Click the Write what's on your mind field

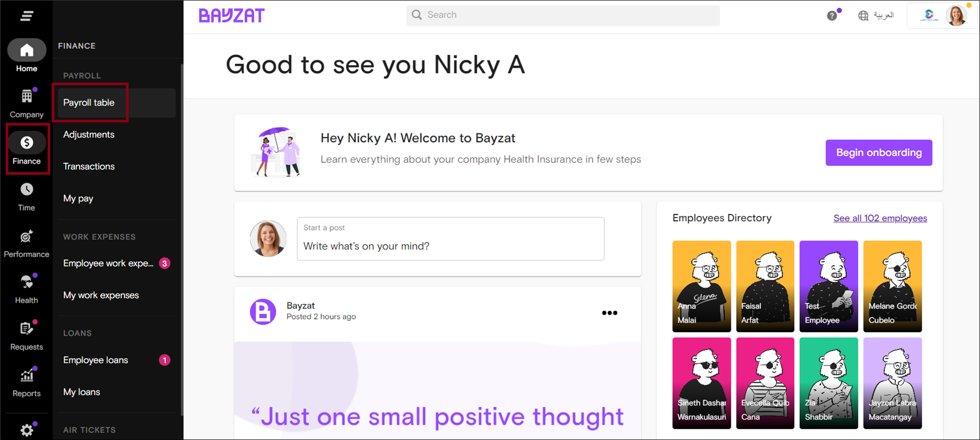[450, 239]
